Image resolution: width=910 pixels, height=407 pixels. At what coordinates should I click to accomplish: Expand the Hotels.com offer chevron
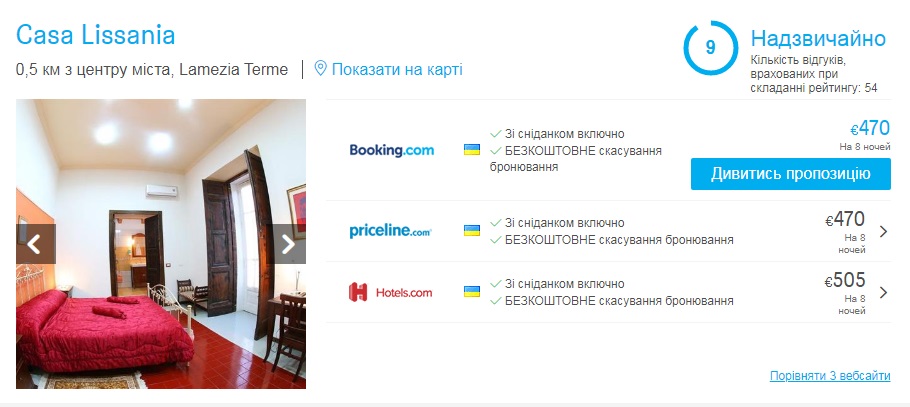pyautogui.click(x=883, y=292)
